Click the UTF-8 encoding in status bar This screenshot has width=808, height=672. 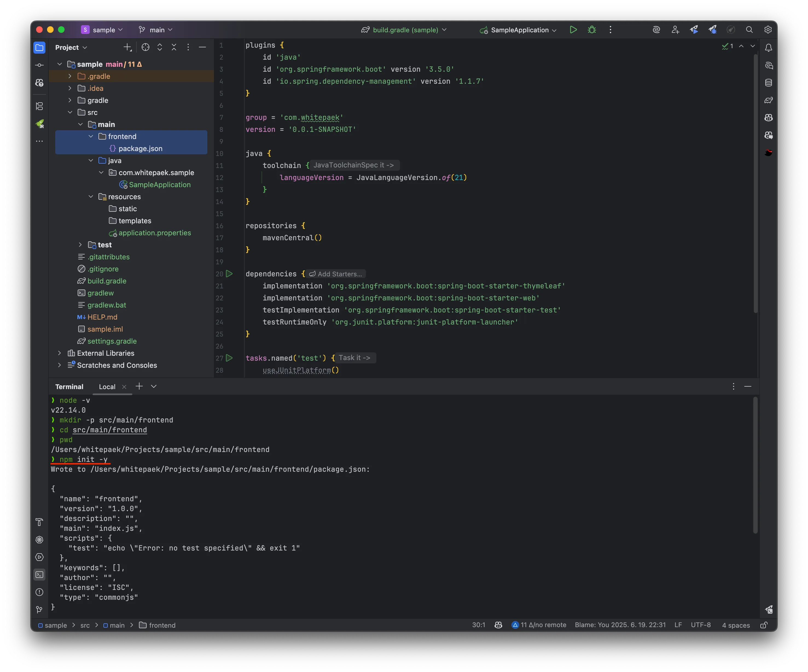(x=701, y=625)
